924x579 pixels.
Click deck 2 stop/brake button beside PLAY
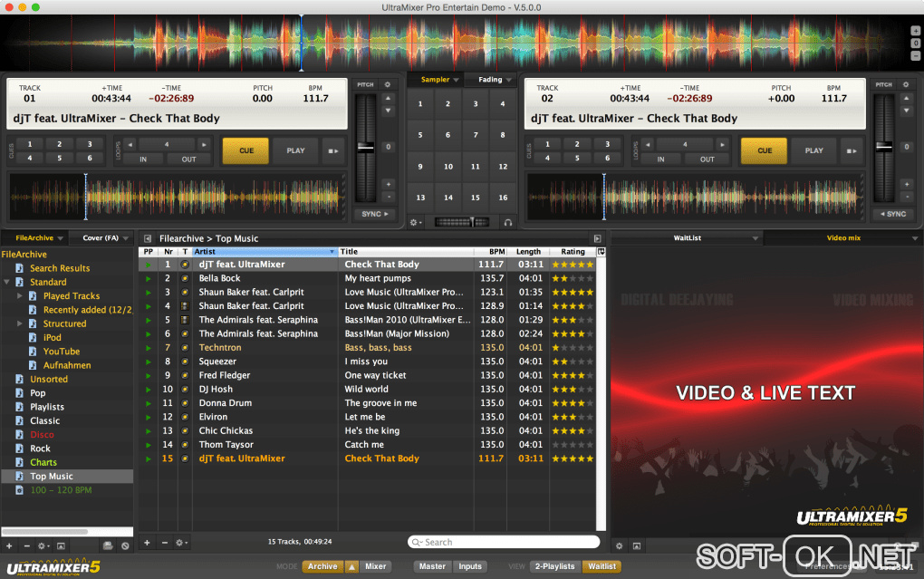click(852, 151)
